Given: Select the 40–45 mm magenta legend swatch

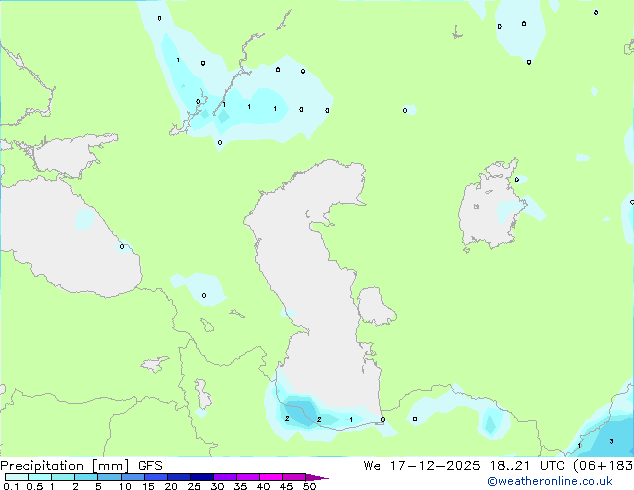Looking at the screenshot, I should point(271,477).
